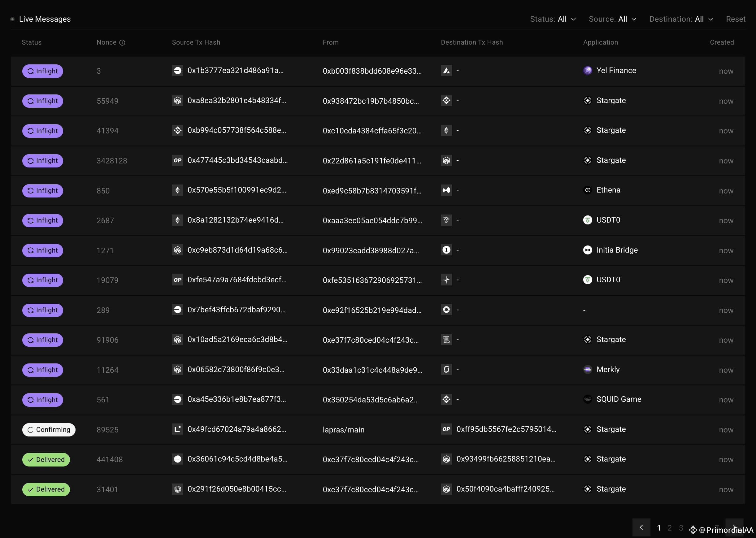
Task: Click the Live Messages indicator dot
Action: tap(12, 19)
